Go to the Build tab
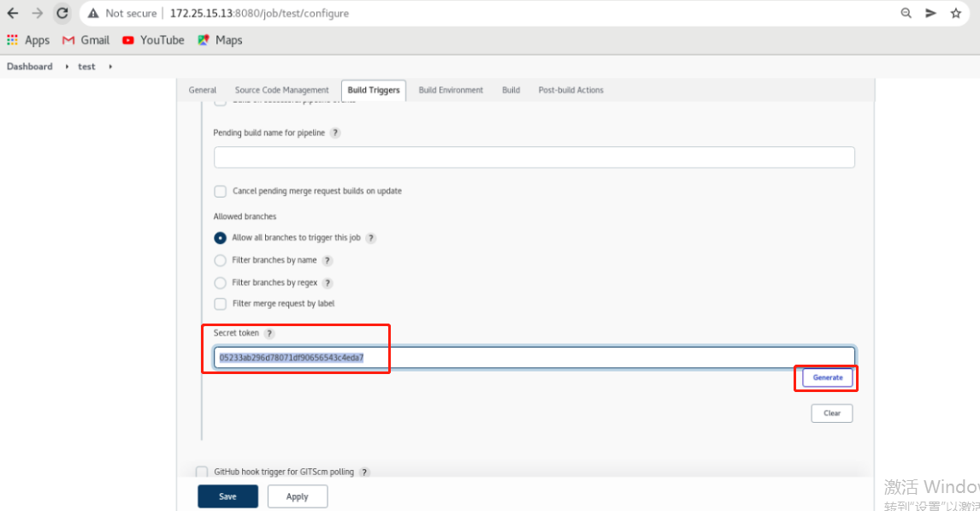The width and height of the screenshot is (980, 511). click(511, 90)
